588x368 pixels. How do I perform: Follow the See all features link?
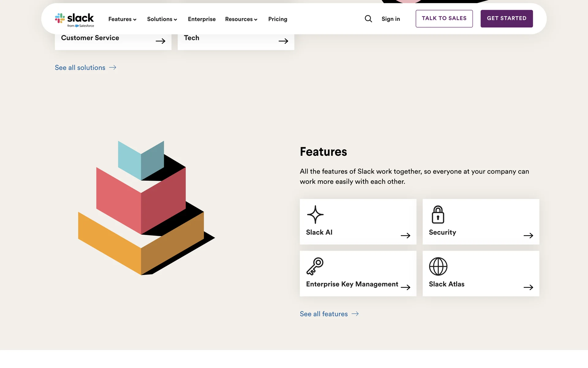coord(329,314)
